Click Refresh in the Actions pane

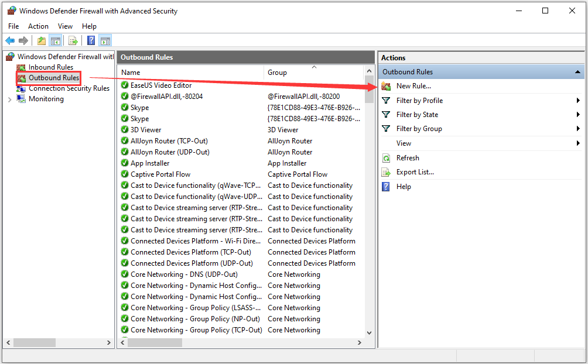click(408, 158)
